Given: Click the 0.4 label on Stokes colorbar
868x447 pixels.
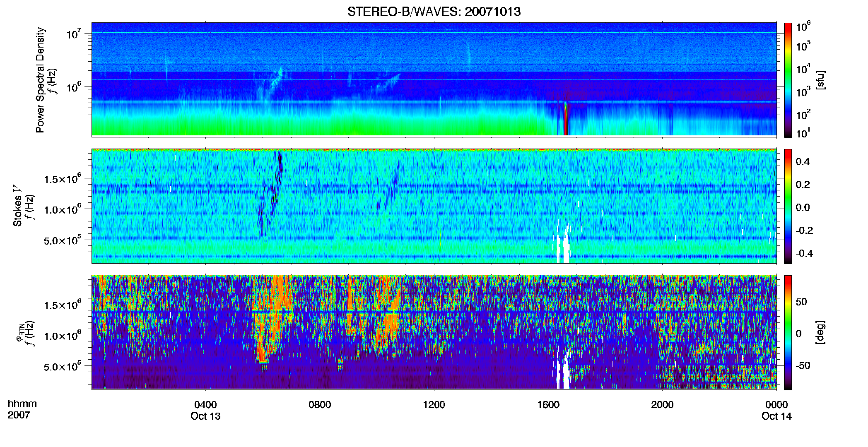Looking at the screenshot, I should (x=803, y=162).
